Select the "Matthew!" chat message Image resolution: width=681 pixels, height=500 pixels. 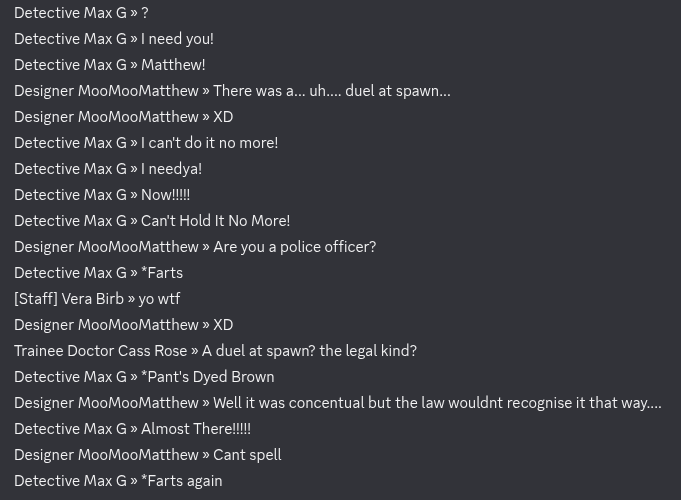point(173,65)
